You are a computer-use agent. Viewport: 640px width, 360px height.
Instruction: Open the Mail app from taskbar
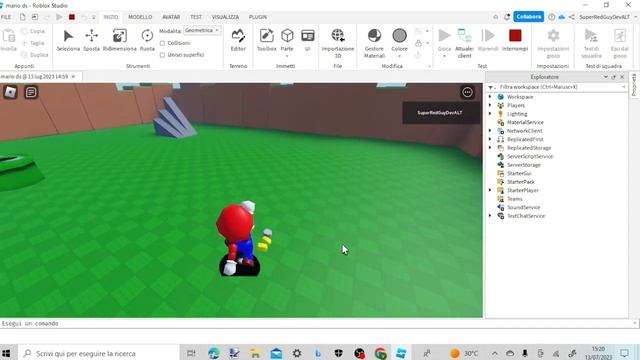(276, 353)
